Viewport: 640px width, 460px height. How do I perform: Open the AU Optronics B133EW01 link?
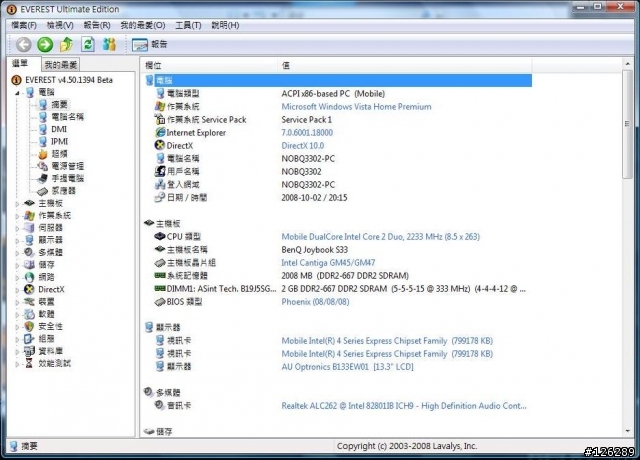(347, 367)
